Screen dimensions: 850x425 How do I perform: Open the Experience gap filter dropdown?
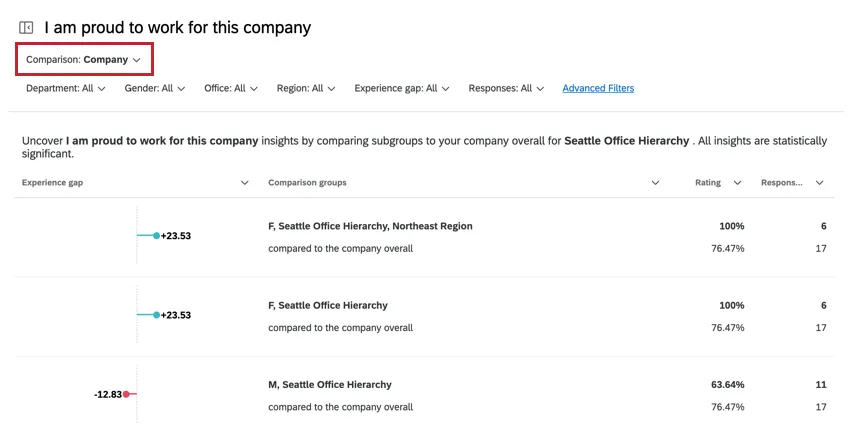(402, 88)
